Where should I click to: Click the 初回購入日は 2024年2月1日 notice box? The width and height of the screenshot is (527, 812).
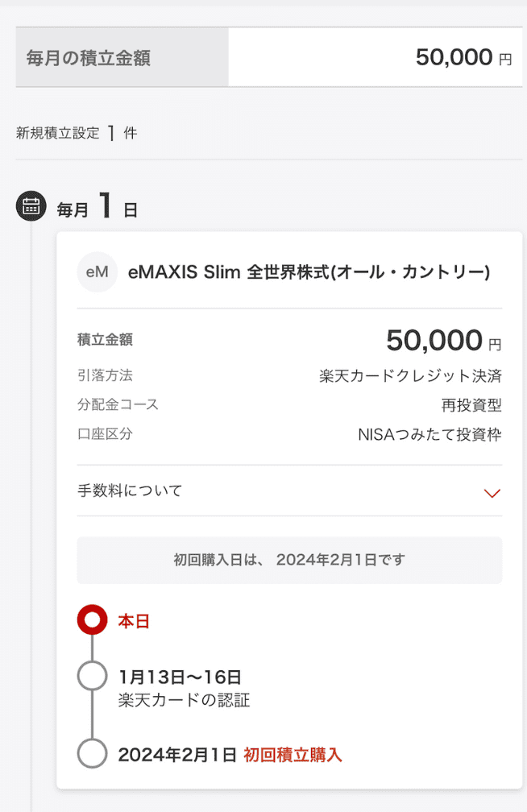[289, 560]
